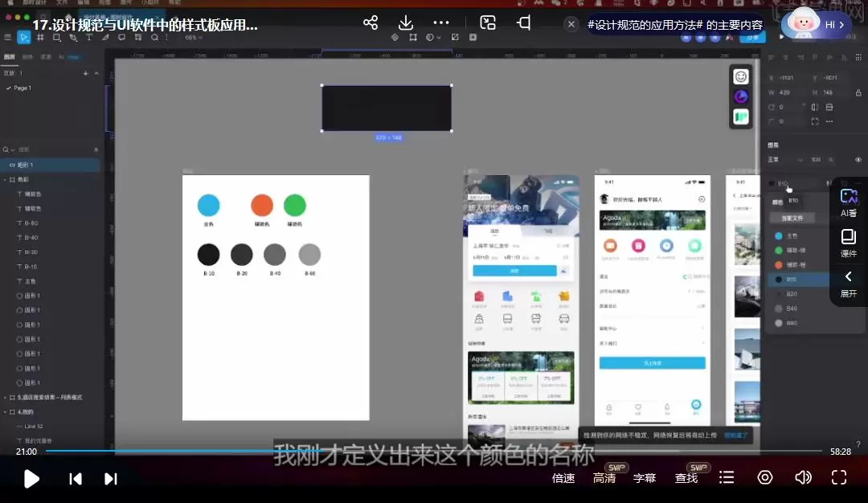868x503 pixels.
Task: Open the 课件 courseware panel icon
Action: tap(848, 243)
